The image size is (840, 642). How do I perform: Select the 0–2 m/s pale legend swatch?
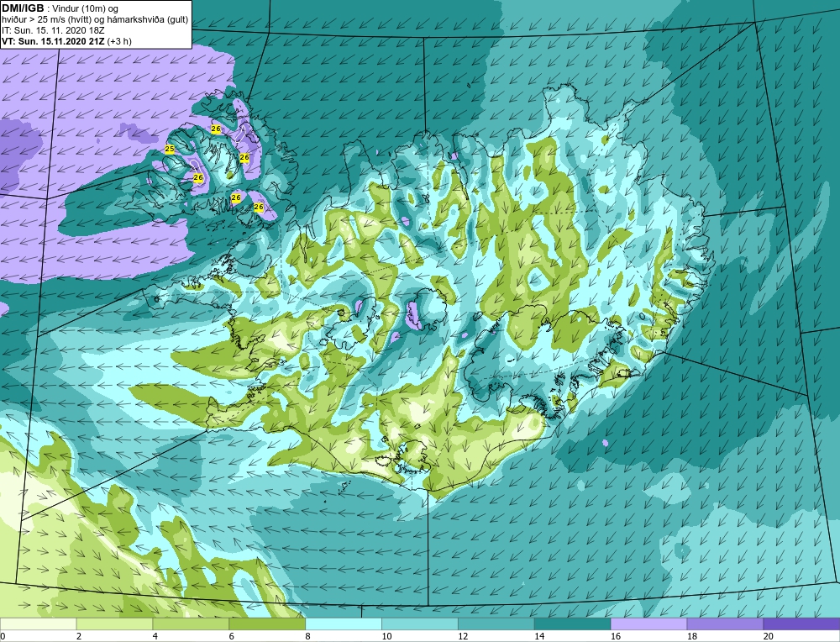(38, 624)
